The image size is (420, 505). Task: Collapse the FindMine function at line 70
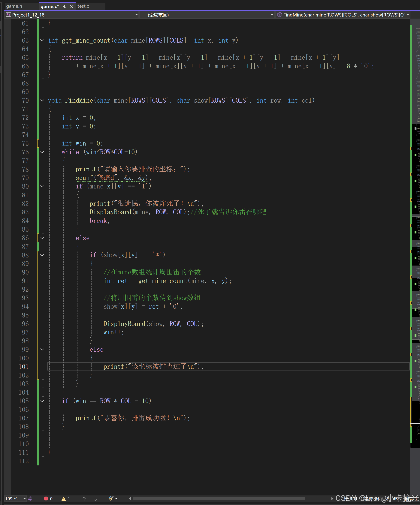point(42,101)
